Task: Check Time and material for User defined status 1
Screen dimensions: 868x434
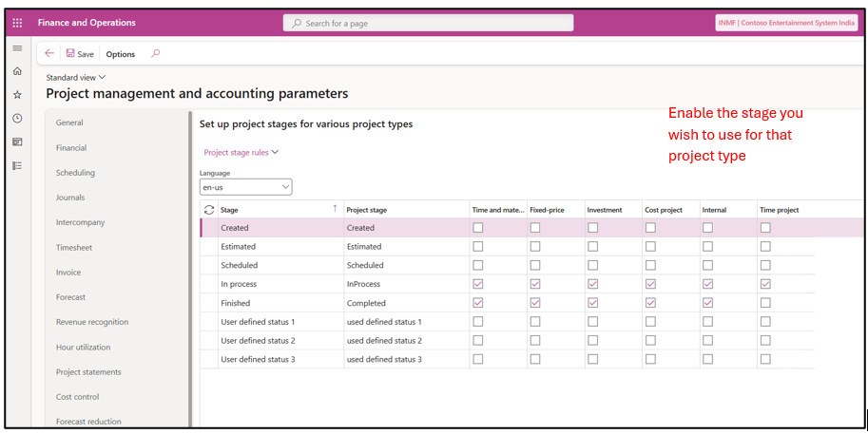Action: [x=477, y=321]
